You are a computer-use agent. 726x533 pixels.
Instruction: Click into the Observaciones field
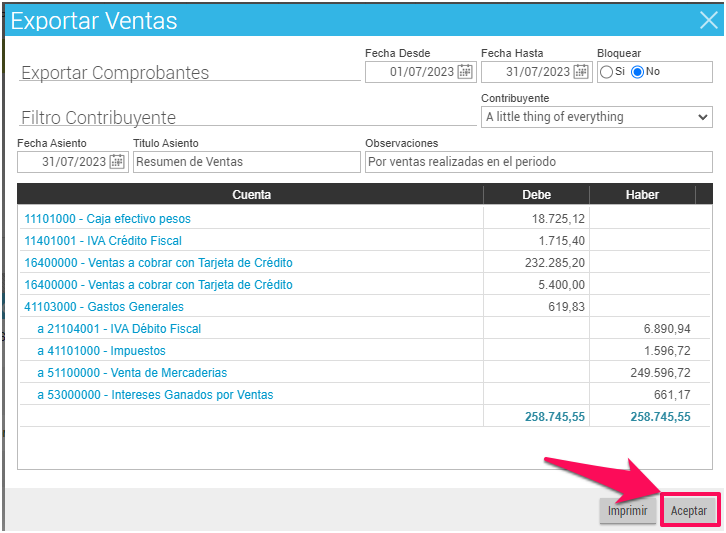538,162
